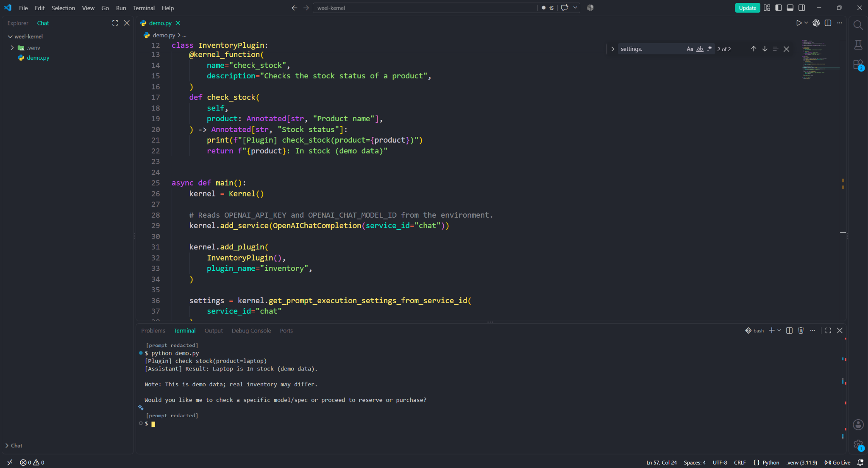Viewport: 868px width, 468px height.
Task: Collapse the weel-kernel root folder
Action: [10, 36]
